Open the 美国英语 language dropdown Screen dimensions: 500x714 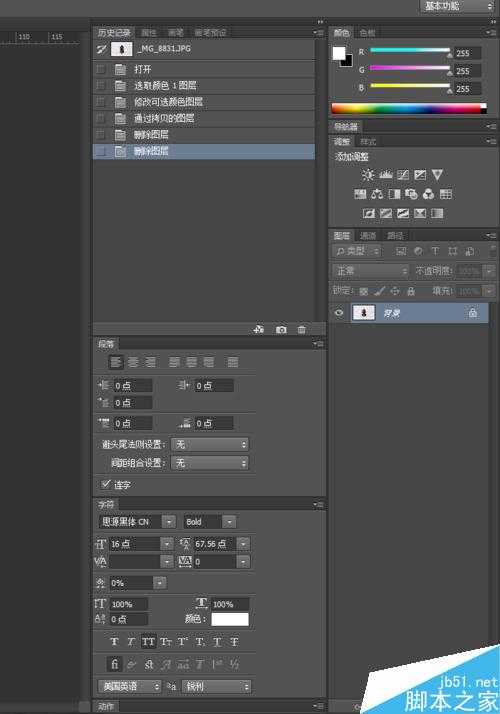(129, 686)
